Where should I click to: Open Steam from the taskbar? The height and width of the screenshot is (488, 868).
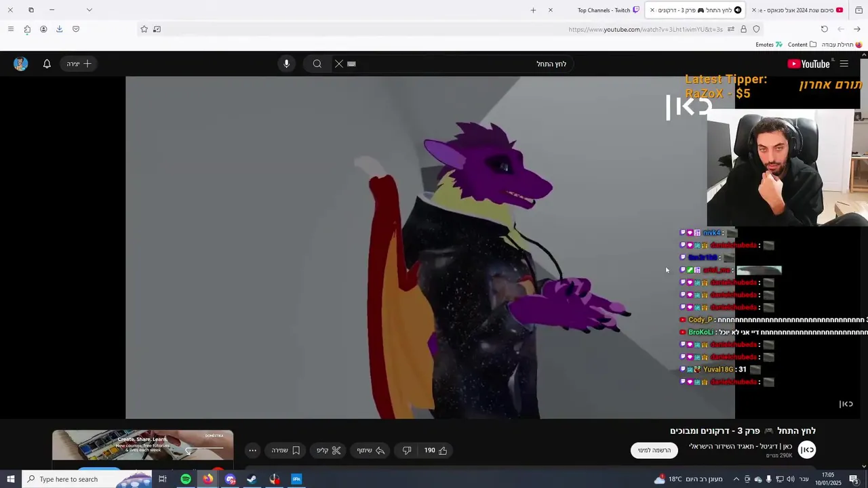pos(252,479)
